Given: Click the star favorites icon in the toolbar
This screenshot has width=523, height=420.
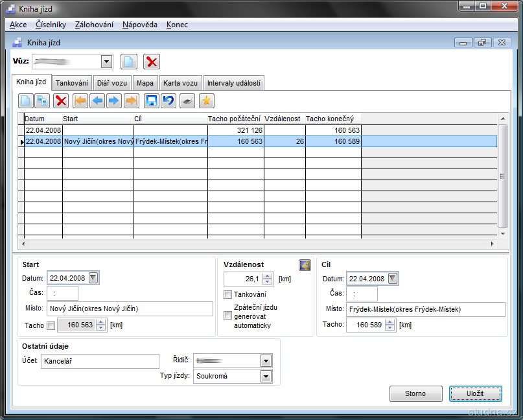Looking at the screenshot, I should click(206, 100).
